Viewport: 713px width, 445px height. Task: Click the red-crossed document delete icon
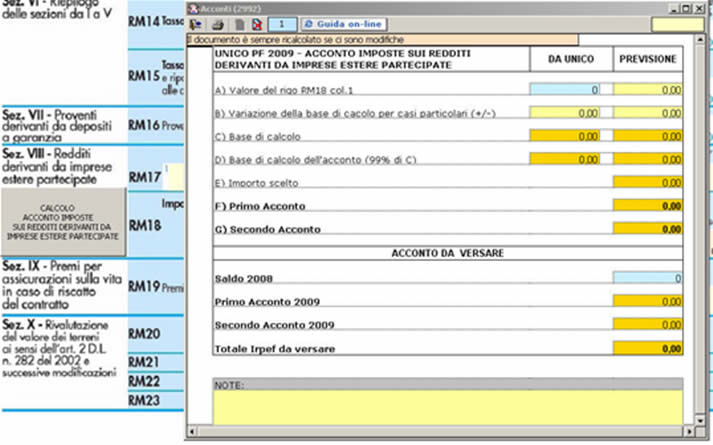(256, 23)
